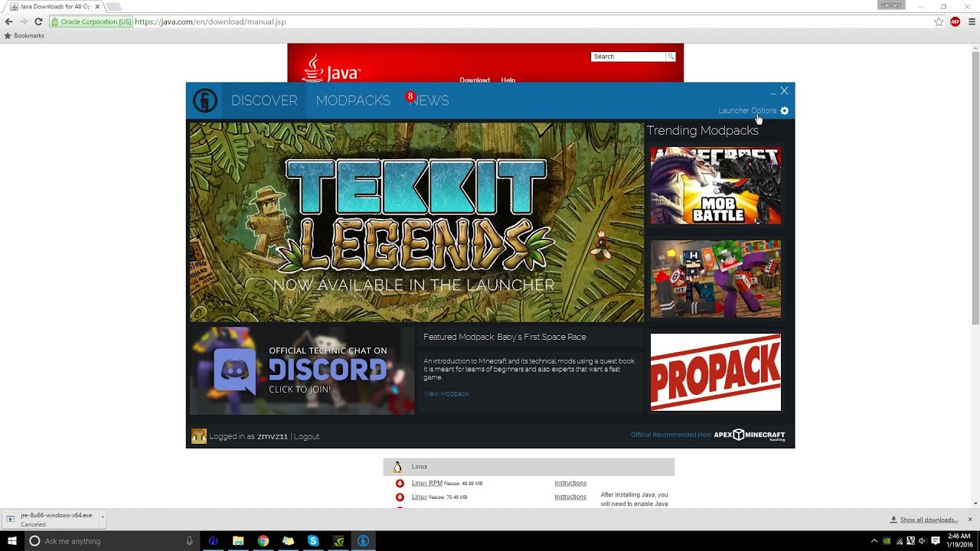Image resolution: width=980 pixels, height=551 pixels.
Task: Click Help in the Java site menu
Action: click(x=508, y=80)
